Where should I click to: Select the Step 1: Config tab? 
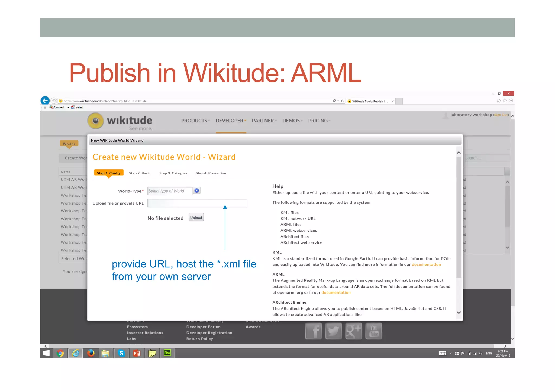click(x=109, y=173)
